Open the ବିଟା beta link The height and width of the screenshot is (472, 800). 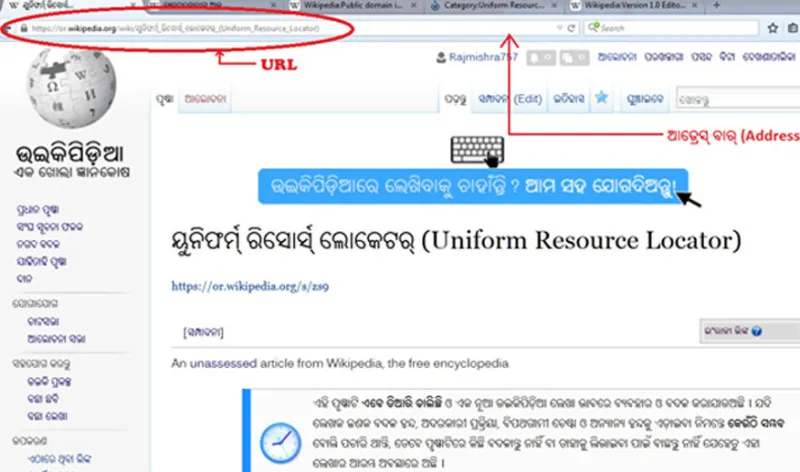727,57
